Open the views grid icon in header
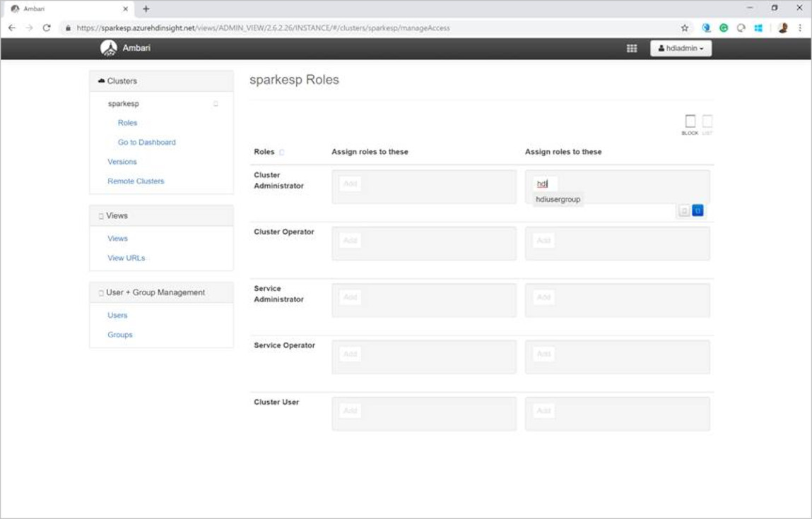The image size is (812, 519). [632, 48]
